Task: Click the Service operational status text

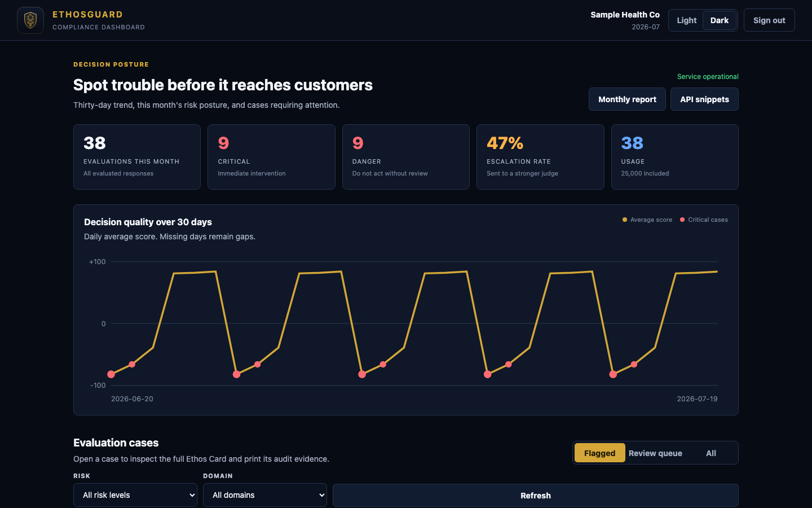Action: pyautogui.click(x=708, y=77)
